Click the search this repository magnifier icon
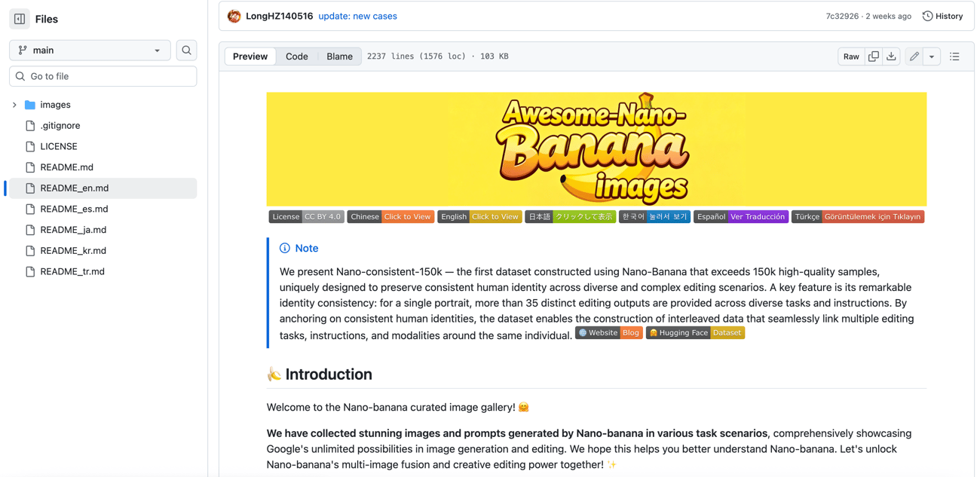Viewport: 980px width, 477px height. [186, 50]
